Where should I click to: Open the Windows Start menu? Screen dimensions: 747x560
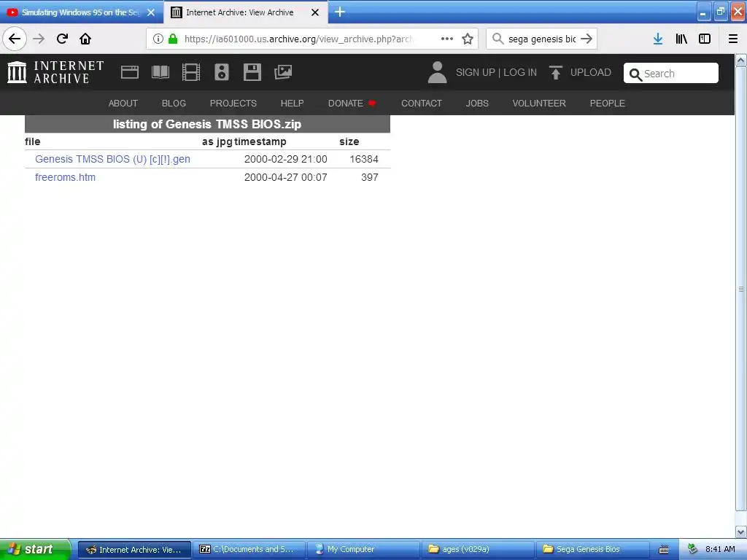[35, 549]
